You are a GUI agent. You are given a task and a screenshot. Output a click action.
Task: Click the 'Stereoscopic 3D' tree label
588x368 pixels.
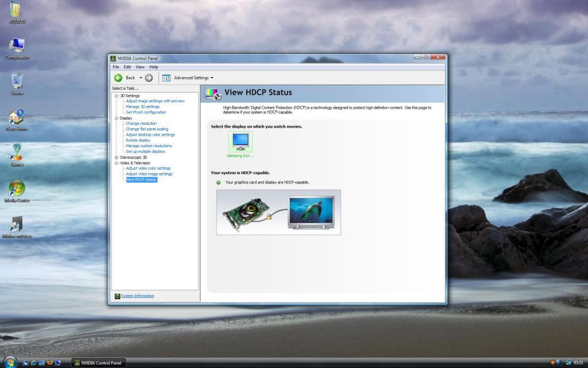point(133,158)
